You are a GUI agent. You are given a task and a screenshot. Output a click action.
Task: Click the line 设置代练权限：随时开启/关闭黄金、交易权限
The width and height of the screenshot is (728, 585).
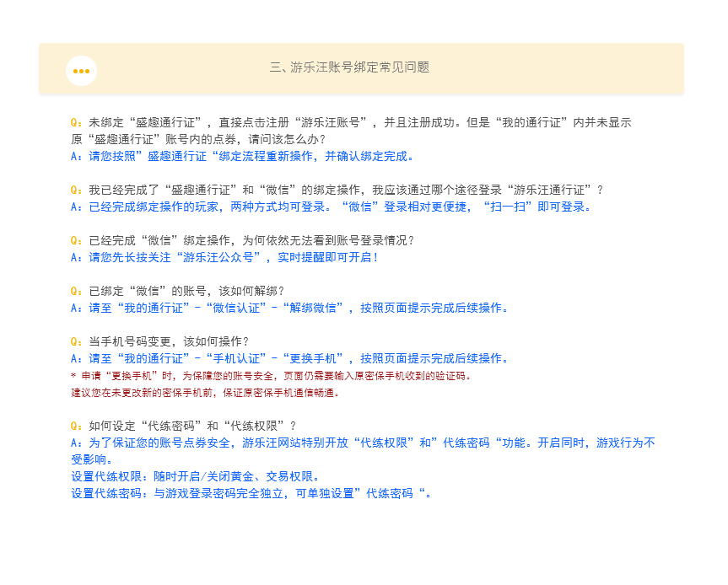(x=195, y=476)
